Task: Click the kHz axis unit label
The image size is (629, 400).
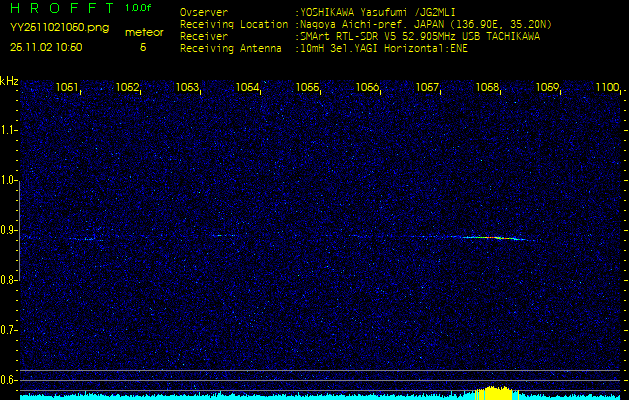Action: coord(9,81)
